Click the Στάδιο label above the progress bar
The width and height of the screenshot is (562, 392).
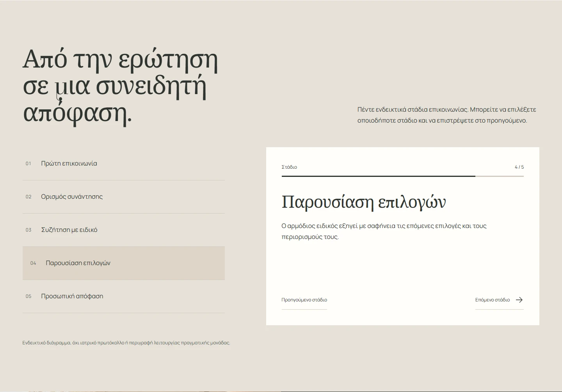pos(289,167)
